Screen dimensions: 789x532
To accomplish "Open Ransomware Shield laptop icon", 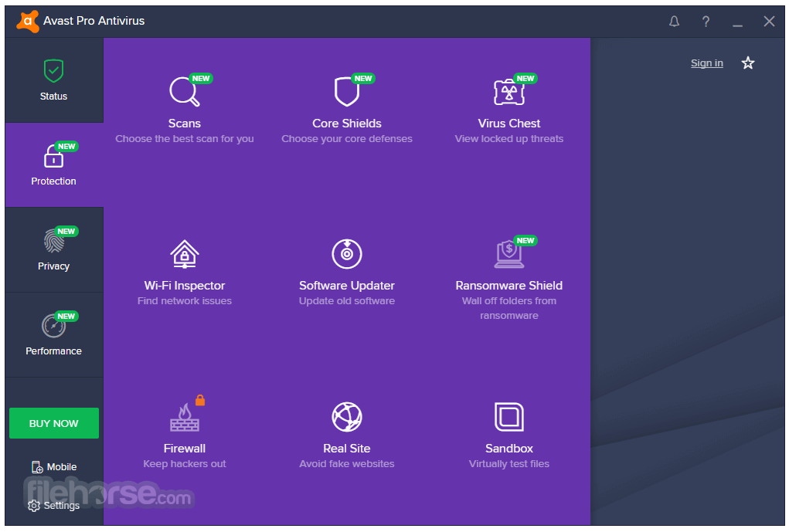I will tap(508, 254).
